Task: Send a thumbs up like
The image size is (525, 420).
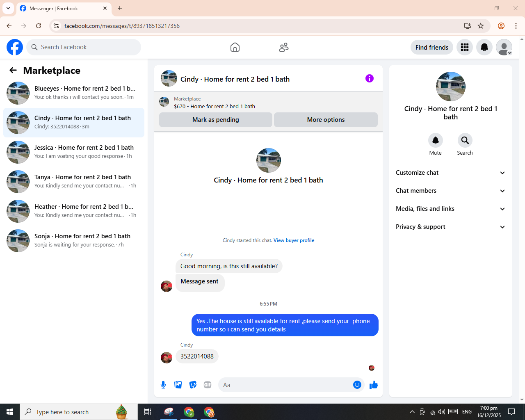Action: 373,385
